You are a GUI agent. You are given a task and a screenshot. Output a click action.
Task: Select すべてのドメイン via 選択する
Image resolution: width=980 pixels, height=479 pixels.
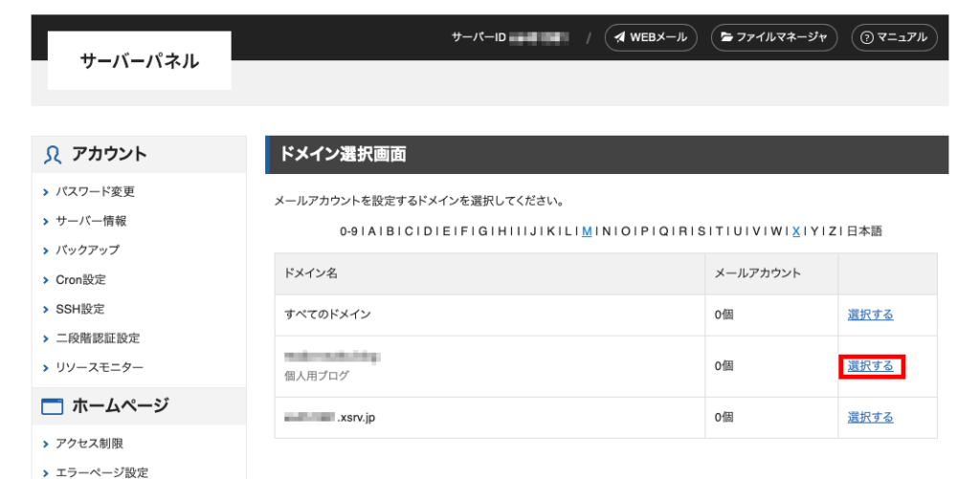click(870, 315)
